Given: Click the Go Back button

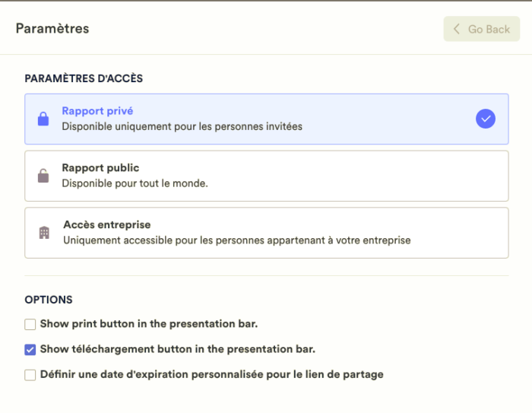Looking at the screenshot, I should [481, 29].
